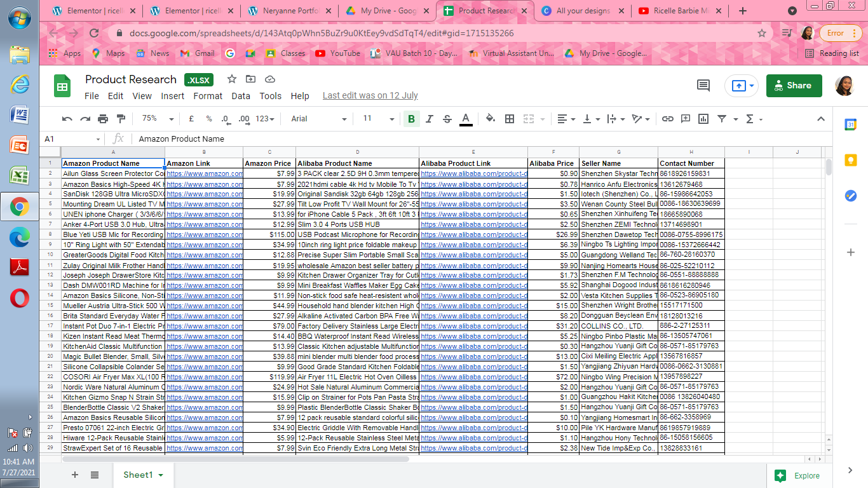Insert link using chain icon
868x488 pixels.
pos(667,119)
